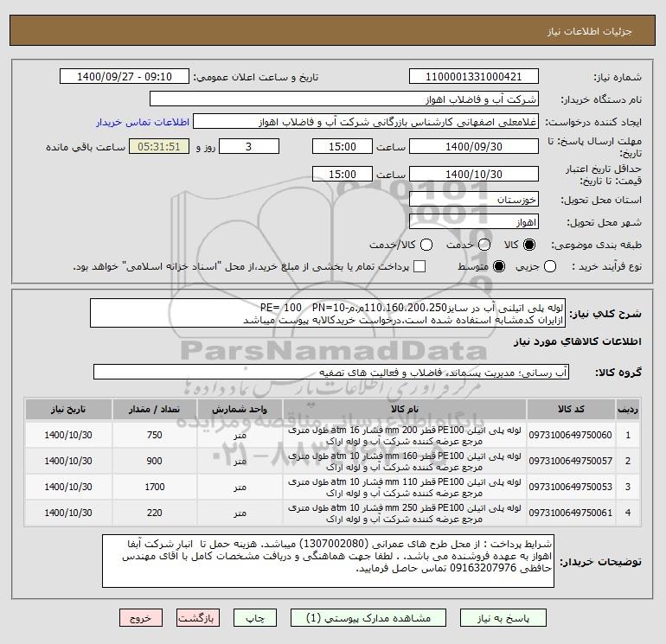
Task: Click the remaining time field 05:31:51
Action: coord(159,146)
